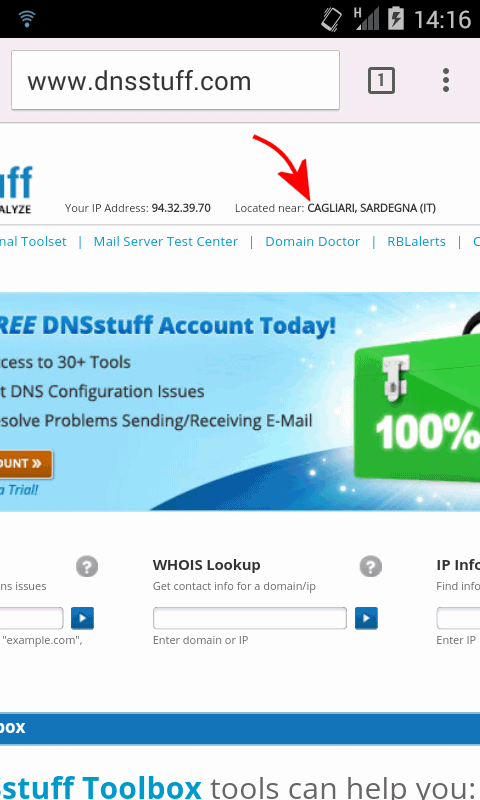480x800 pixels.
Task: Open the tab switcher showing 1 tab
Action: pos(381,81)
